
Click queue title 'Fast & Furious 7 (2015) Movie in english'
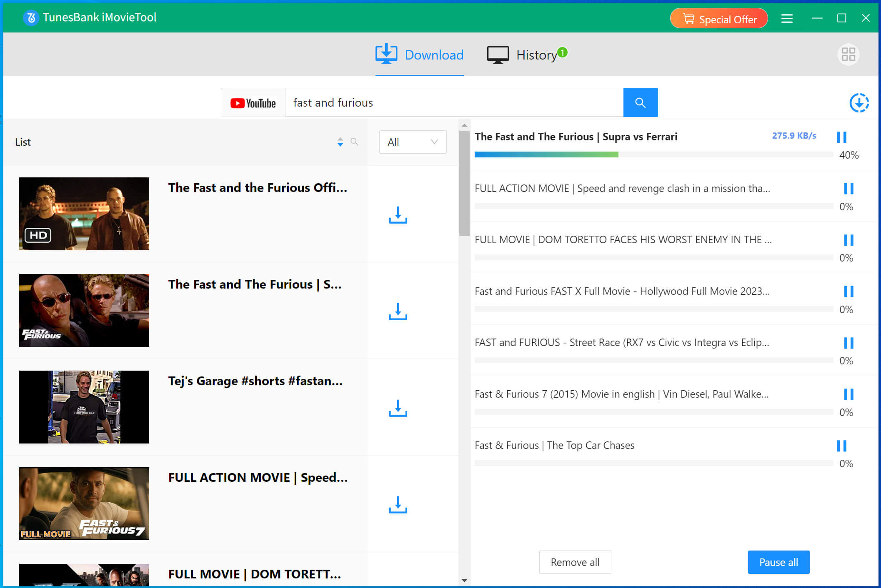[x=622, y=394]
